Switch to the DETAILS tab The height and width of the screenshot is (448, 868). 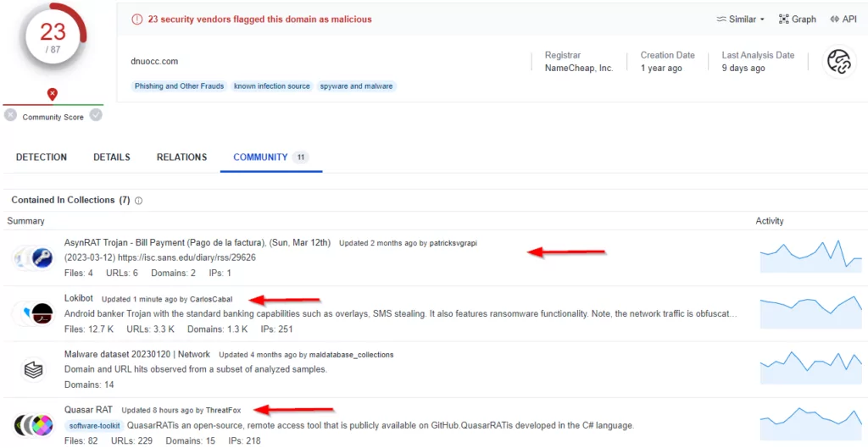(112, 157)
